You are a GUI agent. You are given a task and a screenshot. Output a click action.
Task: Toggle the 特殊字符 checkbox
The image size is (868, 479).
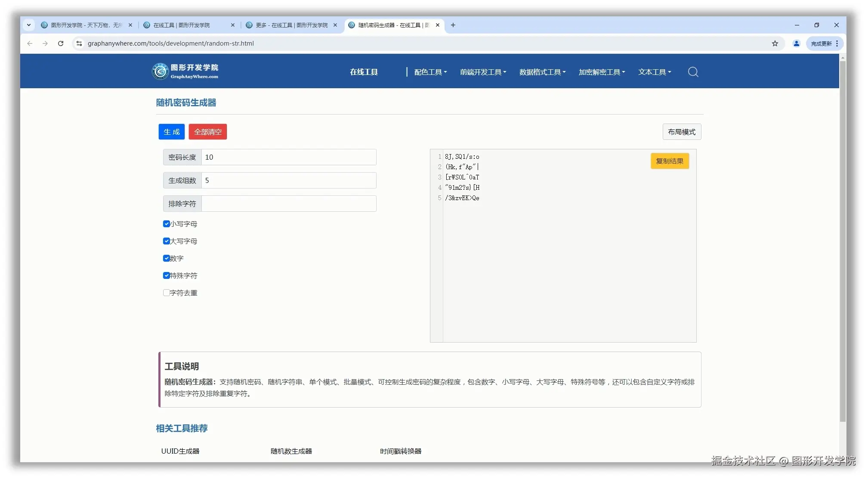[167, 275]
